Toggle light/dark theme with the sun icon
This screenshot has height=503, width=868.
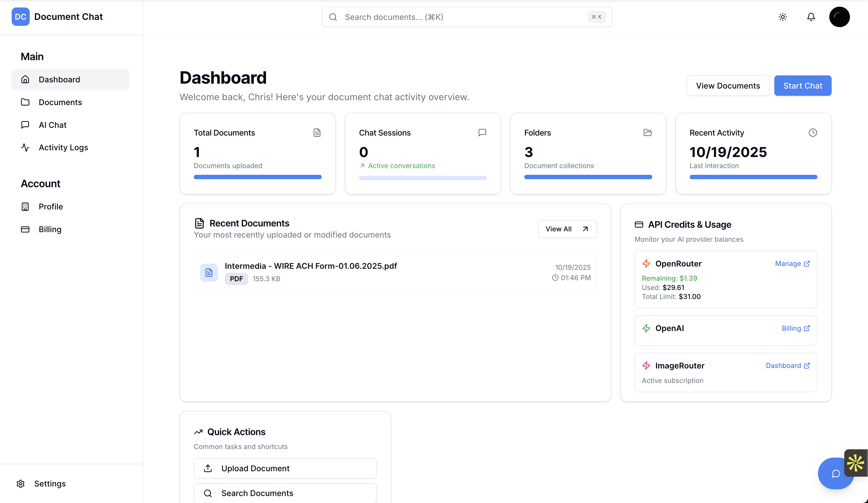pos(783,17)
